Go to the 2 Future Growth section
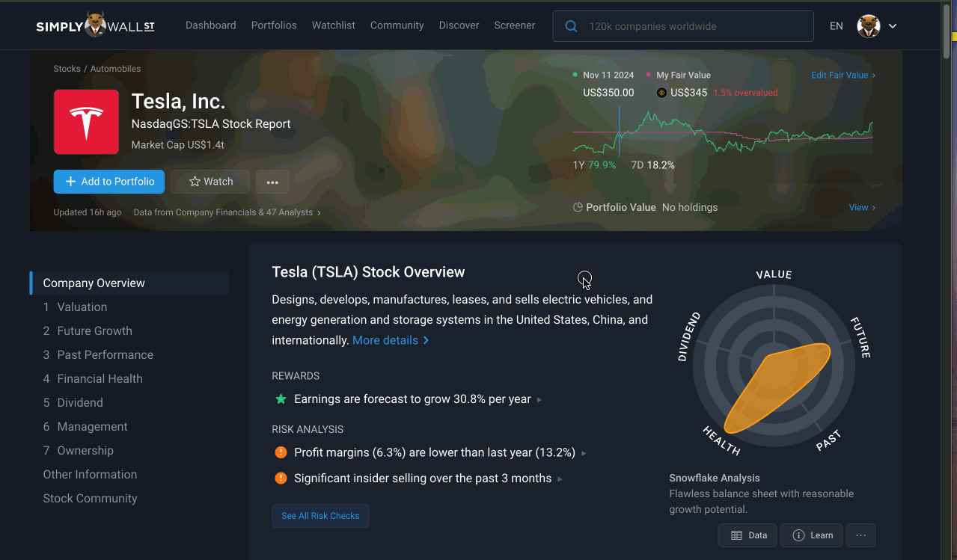 (88, 330)
